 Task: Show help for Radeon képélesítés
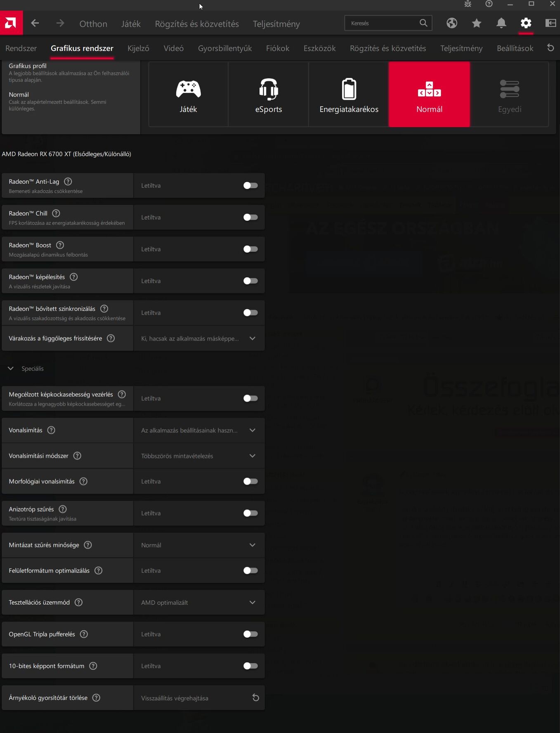(x=73, y=277)
